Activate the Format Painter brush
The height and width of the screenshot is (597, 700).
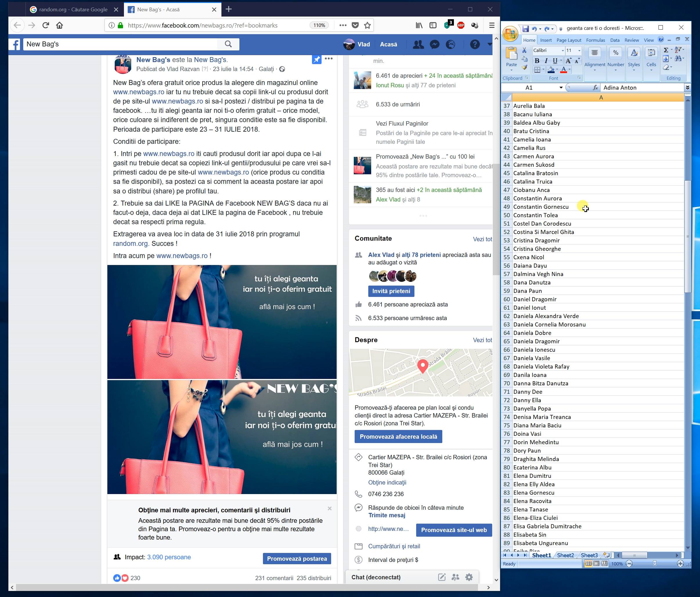click(x=524, y=68)
